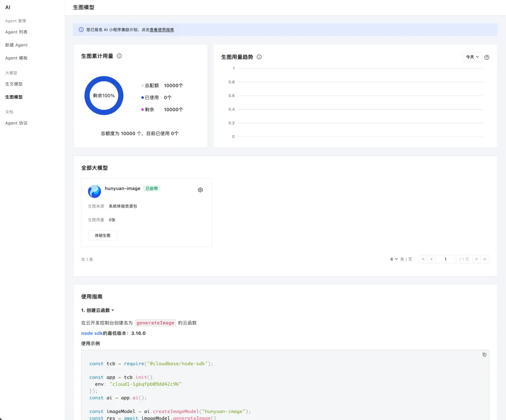Click the 使用示例 label
506x420 pixels.
(90, 344)
